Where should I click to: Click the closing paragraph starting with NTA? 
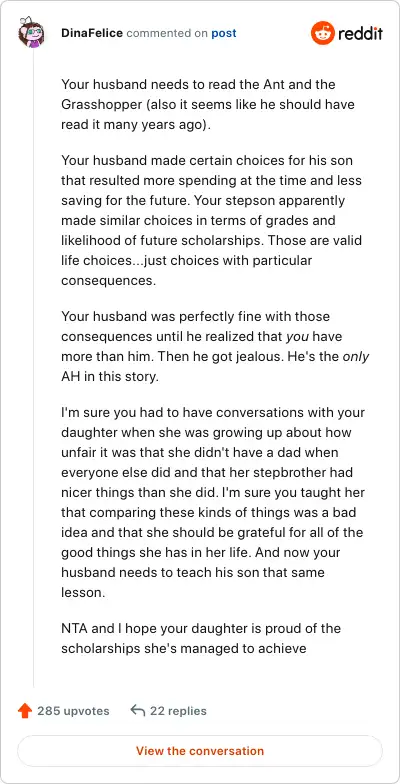tap(201, 638)
